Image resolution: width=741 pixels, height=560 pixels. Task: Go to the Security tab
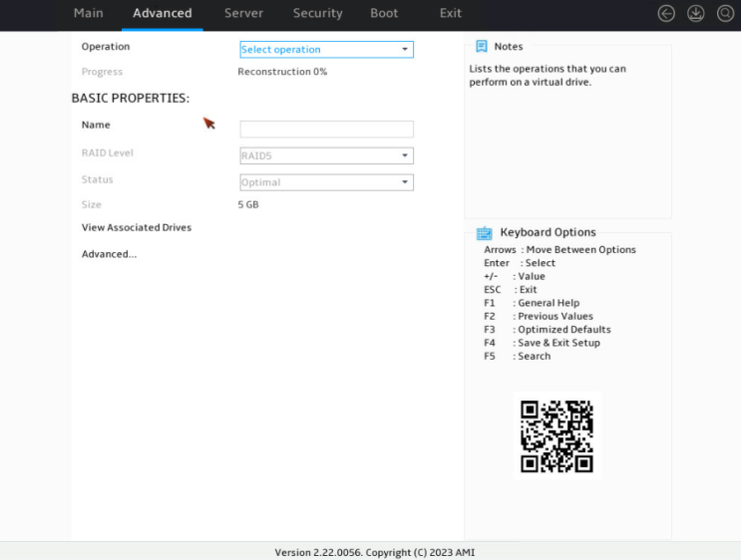pos(317,13)
